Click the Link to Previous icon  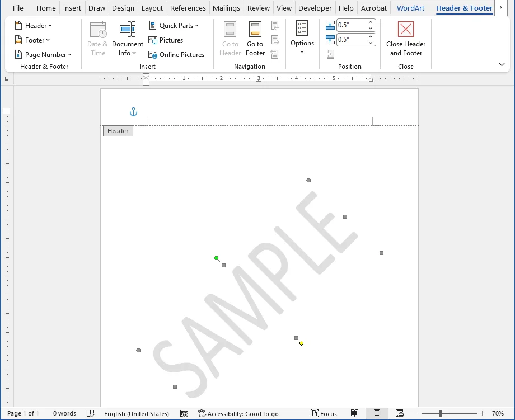point(275,54)
